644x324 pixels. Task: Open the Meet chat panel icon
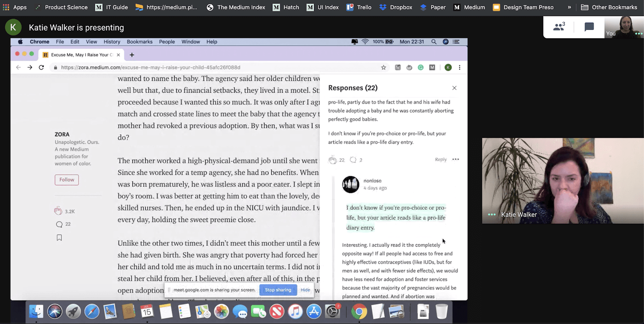(589, 28)
